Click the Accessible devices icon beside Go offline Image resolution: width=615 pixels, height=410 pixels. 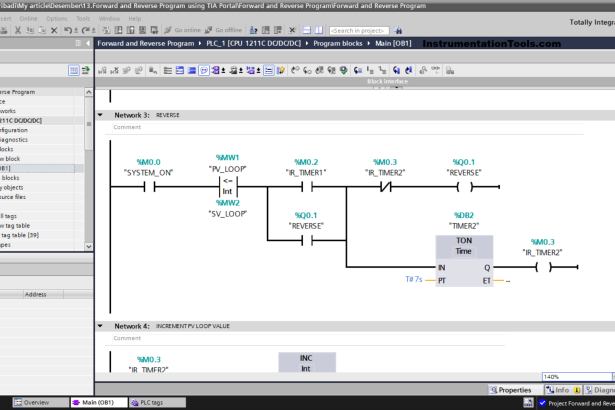(x=254, y=30)
